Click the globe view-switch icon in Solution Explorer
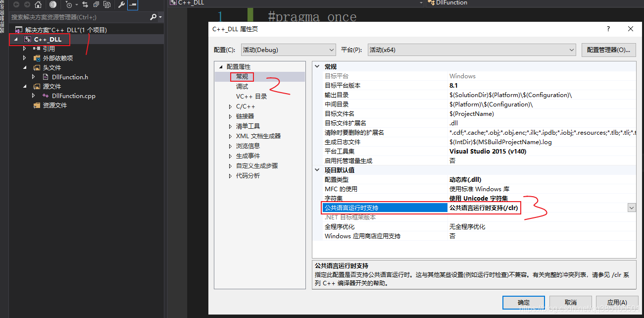The height and width of the screenshot is (318, 644). coord(53,4)
